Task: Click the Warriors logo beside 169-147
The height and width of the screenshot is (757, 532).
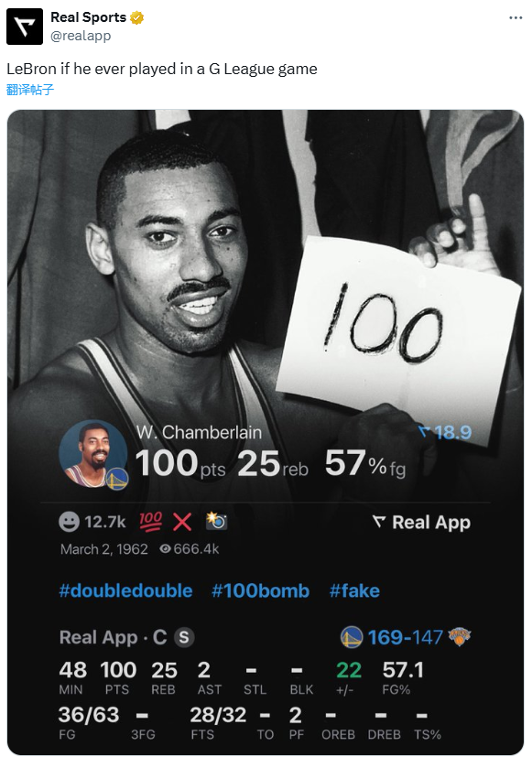Action: pyautogui.click(x=352, y=637)
